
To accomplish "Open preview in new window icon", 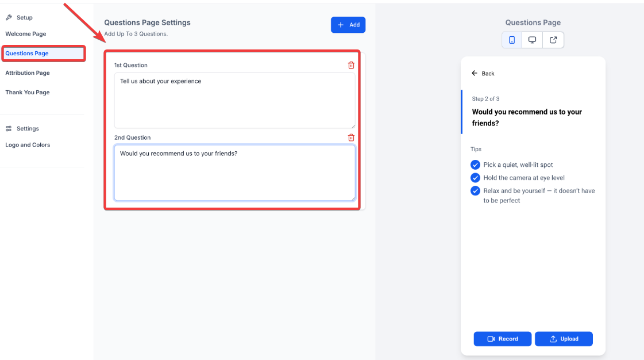I will 553,40.
